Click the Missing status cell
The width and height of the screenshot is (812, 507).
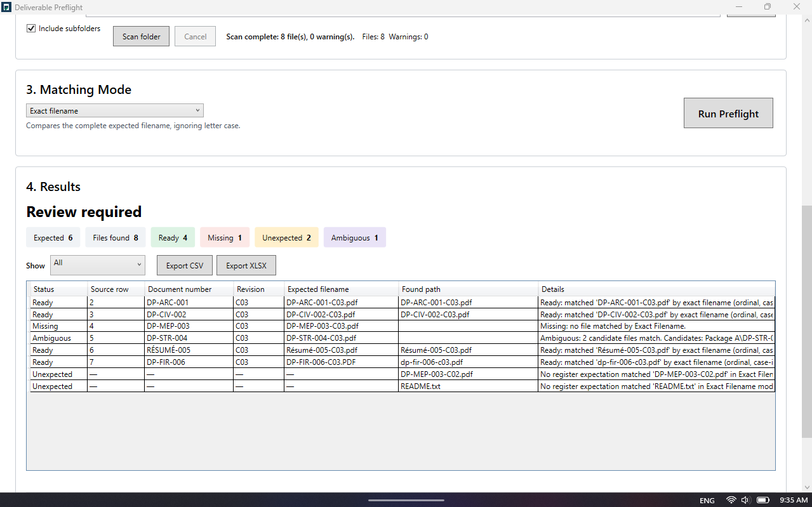click(x=58, y=326)
